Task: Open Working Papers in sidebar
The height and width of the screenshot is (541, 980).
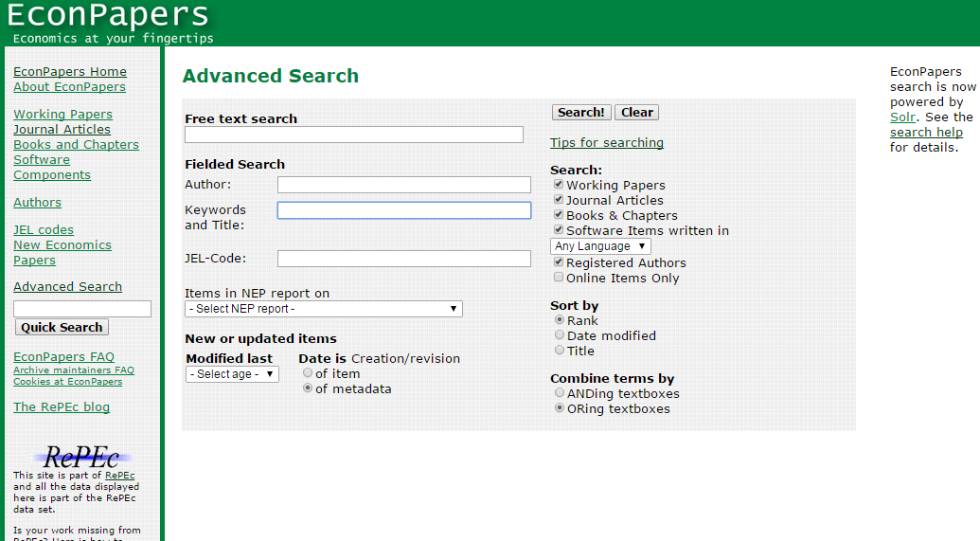Action: (x=63, y=115)
